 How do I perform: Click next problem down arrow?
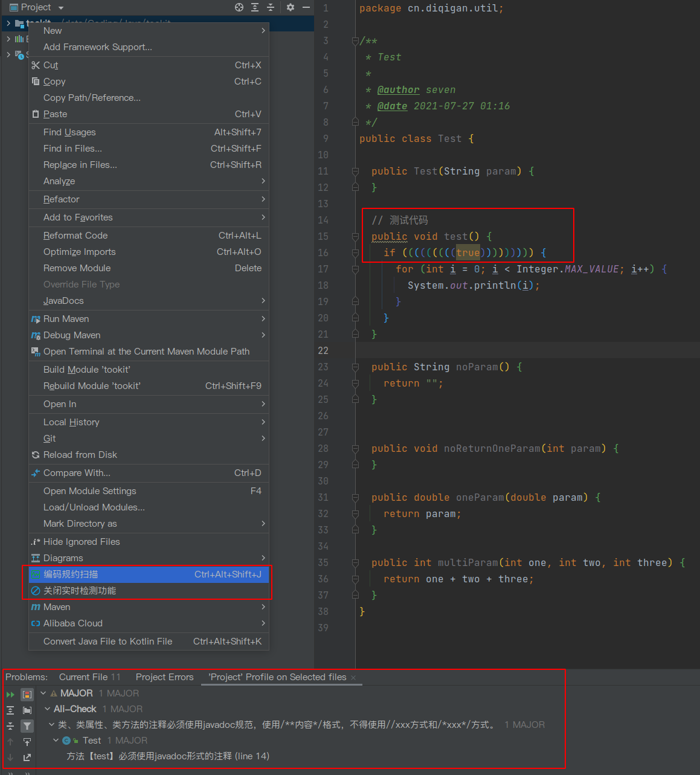(10, 757)
